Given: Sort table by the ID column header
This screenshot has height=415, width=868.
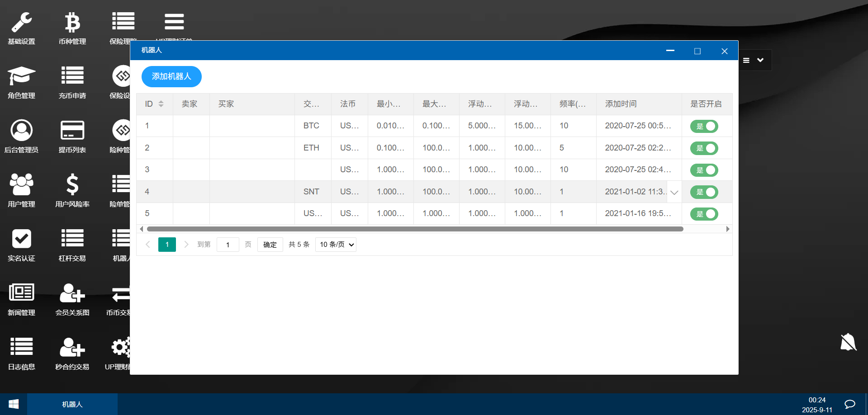Looking at the screenshot, I should click(154, 104).
